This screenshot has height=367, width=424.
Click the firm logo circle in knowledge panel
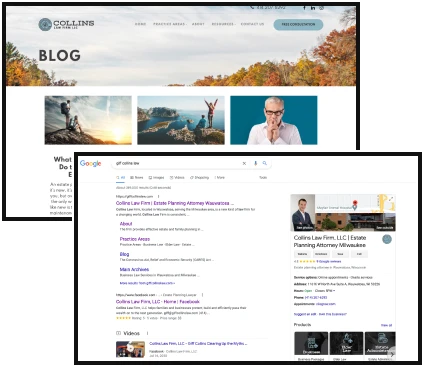point(387,239)
